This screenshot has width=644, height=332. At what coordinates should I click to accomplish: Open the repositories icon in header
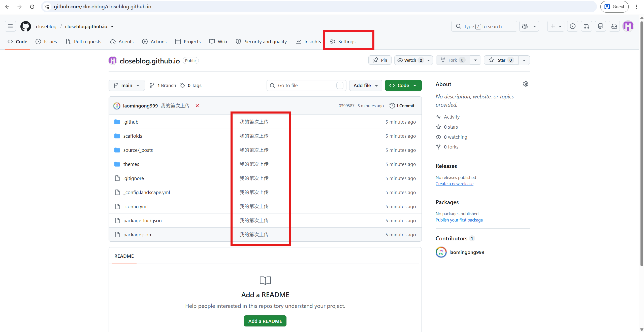point(600,26)
